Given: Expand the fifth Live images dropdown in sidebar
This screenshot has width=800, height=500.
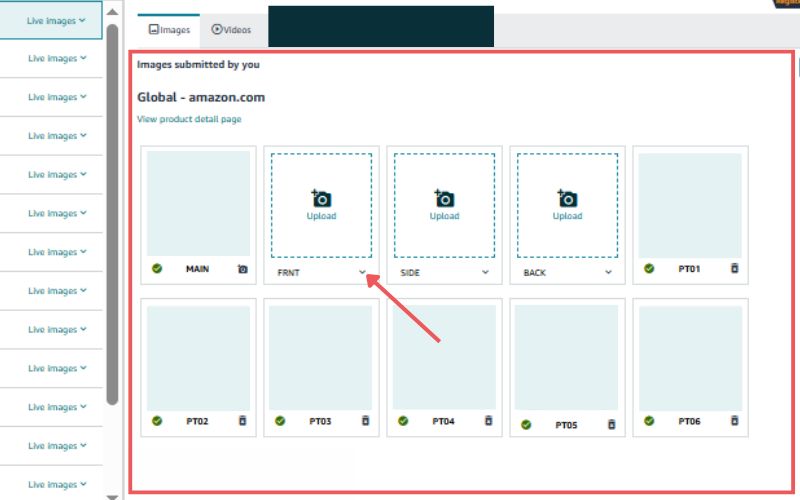Looking at the screenshot, I should (x=57, y=174).
